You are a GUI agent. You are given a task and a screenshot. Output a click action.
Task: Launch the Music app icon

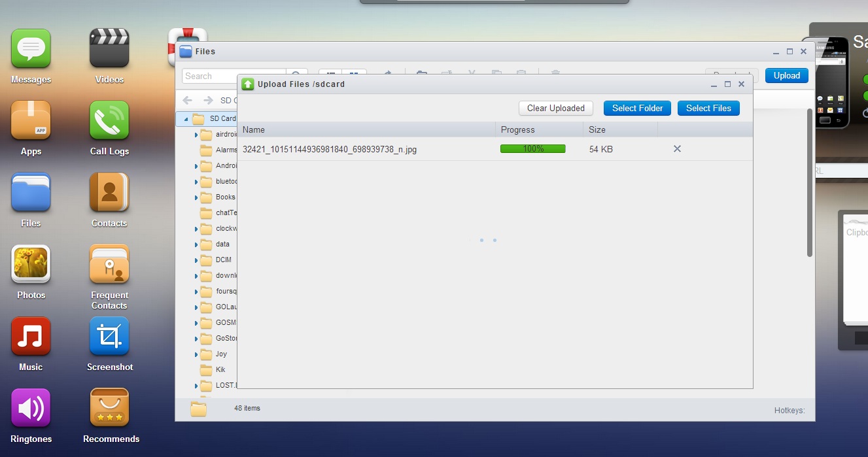[31, 337]
